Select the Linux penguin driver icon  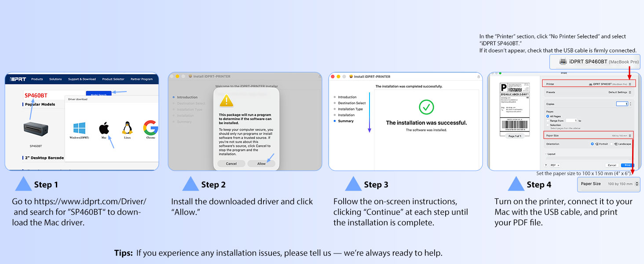pyautogui.click(x=127, y=128)
